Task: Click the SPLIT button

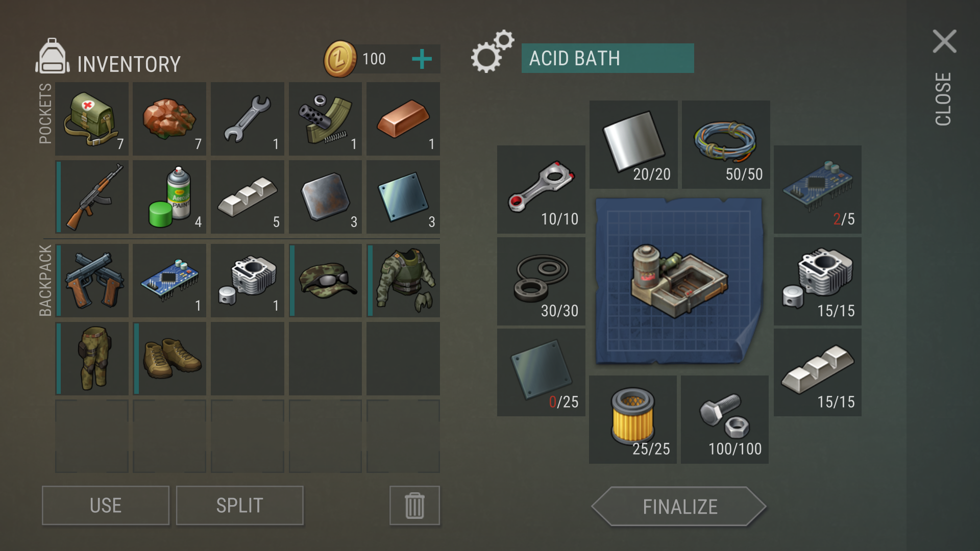Action: [x=240, y=506]
